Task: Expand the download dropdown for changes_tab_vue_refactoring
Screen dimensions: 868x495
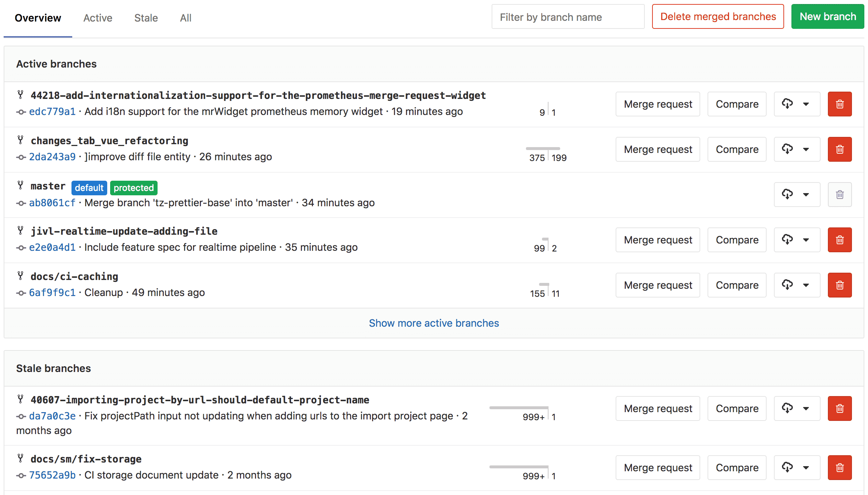Action: (x=806, y=149)
